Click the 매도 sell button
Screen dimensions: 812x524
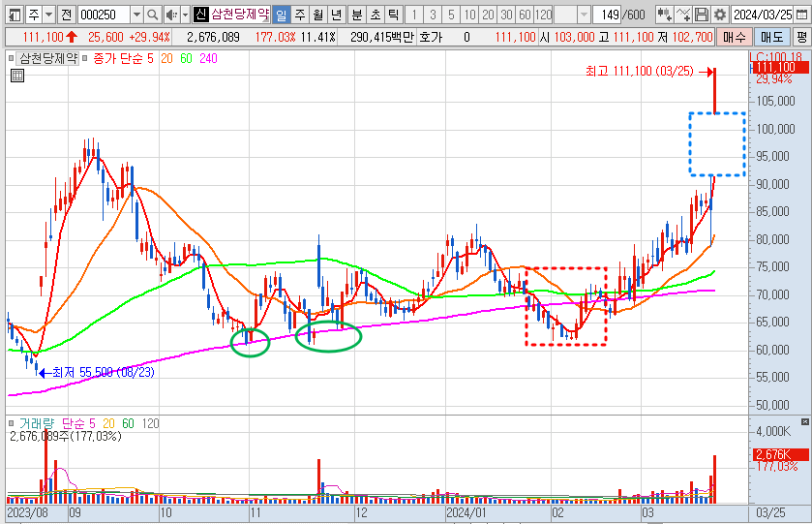pos(771,38)
